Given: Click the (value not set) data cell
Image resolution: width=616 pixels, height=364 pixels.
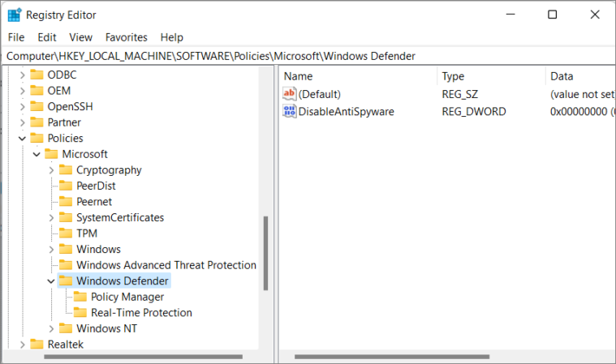Looking at the screenshot, I should (x=582, y=94).
